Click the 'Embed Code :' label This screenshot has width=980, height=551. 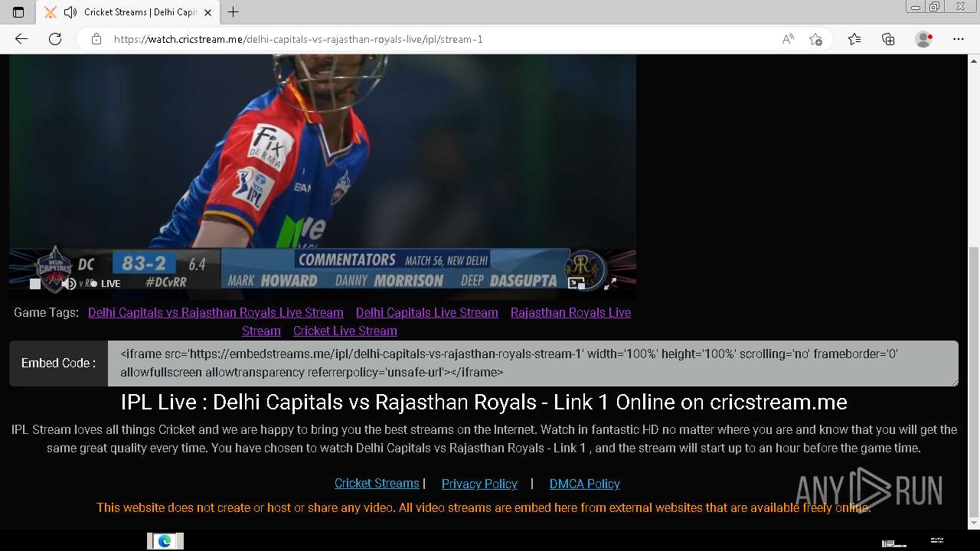(59, 364)
